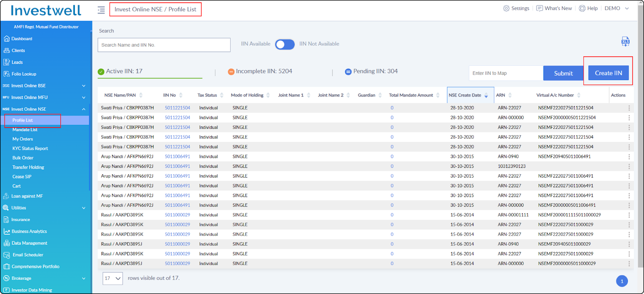
Task: Expand Invest Online MFU menu
Action: 84,97
